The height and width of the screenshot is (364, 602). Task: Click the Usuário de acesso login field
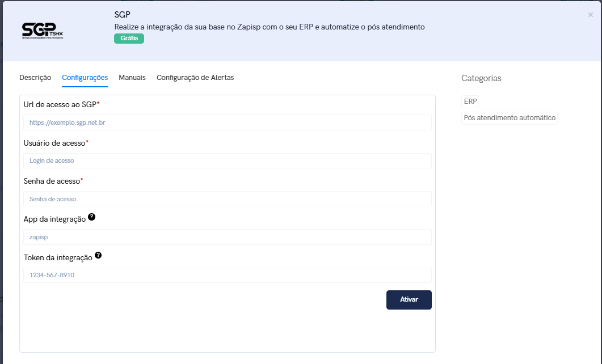[x=227, y=160]
